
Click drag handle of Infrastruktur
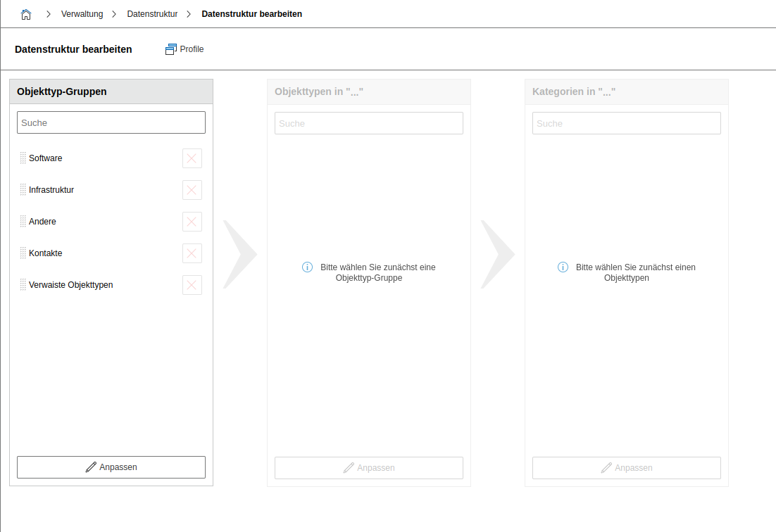[23, 190]
